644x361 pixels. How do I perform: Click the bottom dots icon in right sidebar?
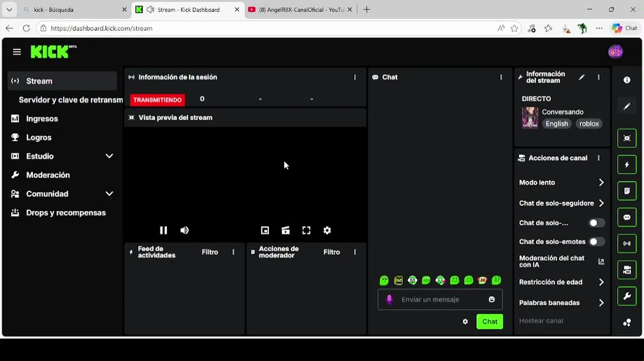(x=627, y=322)
